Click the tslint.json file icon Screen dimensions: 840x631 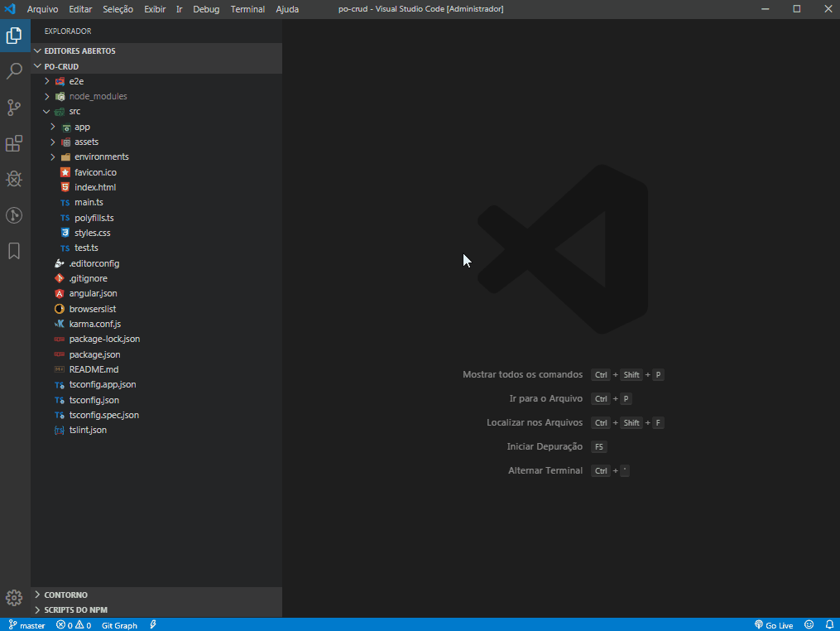60,430
